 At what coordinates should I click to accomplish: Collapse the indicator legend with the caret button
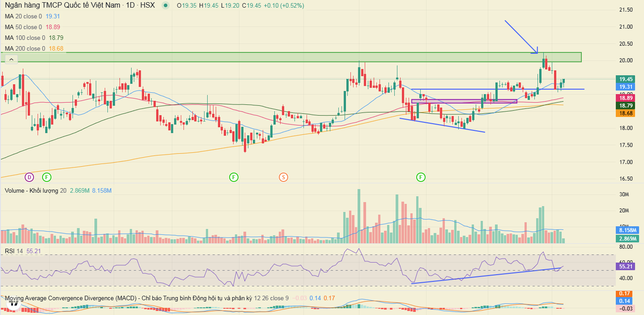click(11, 59)
